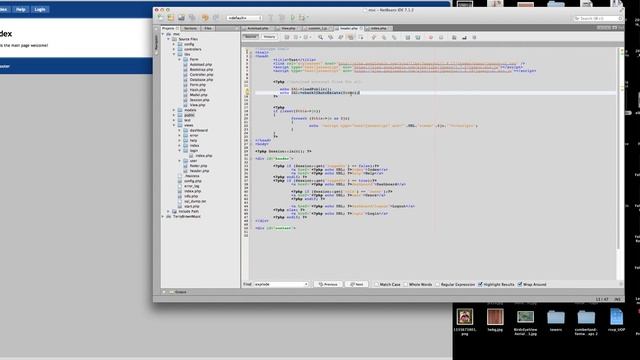Click the Next button in find bar
The height and width of the screenshot is (360, 640).
tap(356, 284)
